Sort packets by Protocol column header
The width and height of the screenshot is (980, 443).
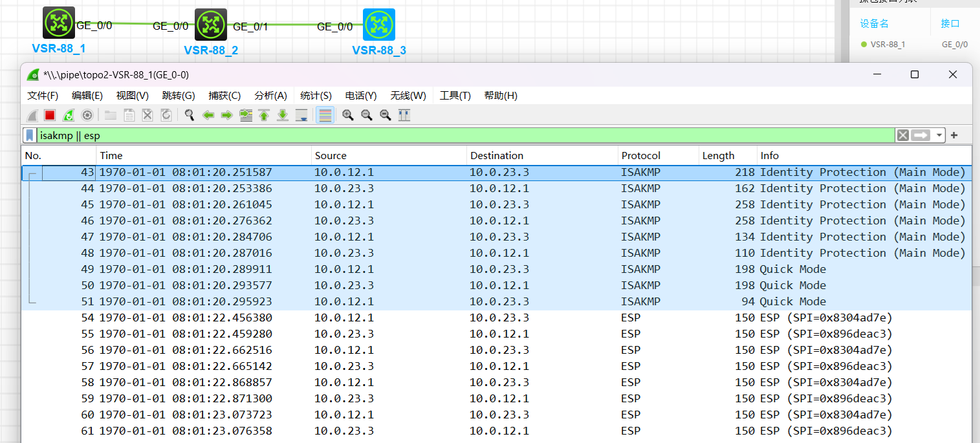click(x=641, y=156)
